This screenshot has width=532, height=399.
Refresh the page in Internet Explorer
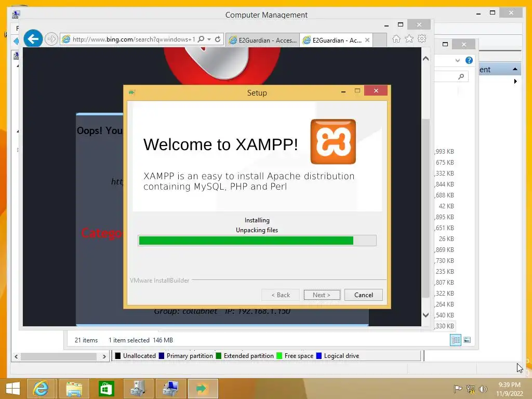tap(218, 39)
